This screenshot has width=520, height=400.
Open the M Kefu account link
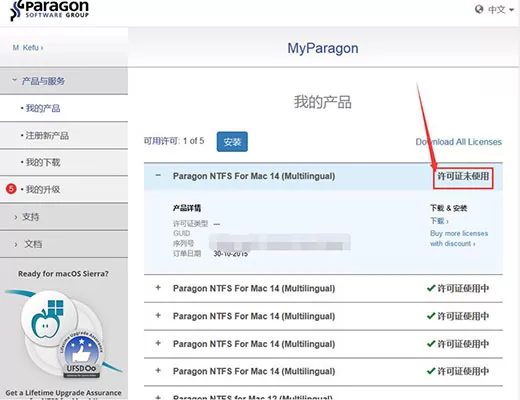click(x=28, y=48)
